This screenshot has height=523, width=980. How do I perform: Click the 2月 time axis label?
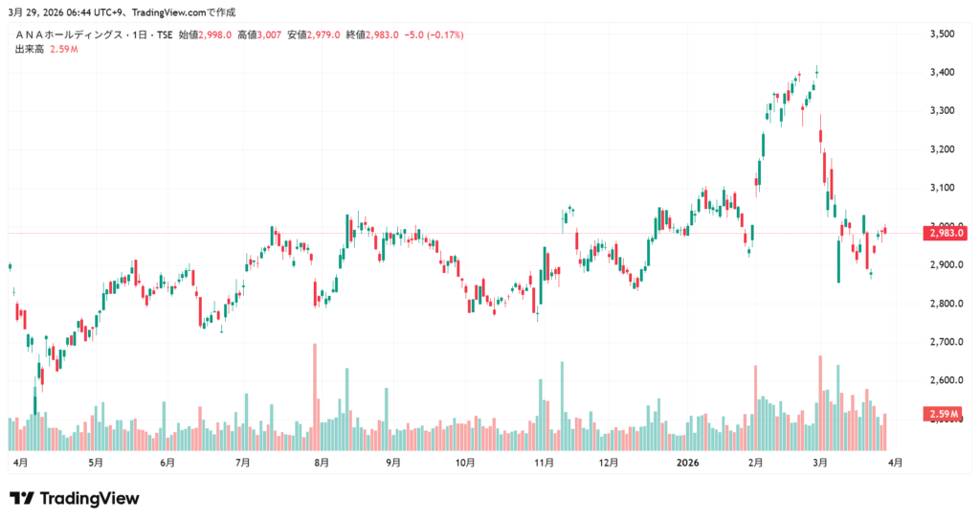point(756,463)
